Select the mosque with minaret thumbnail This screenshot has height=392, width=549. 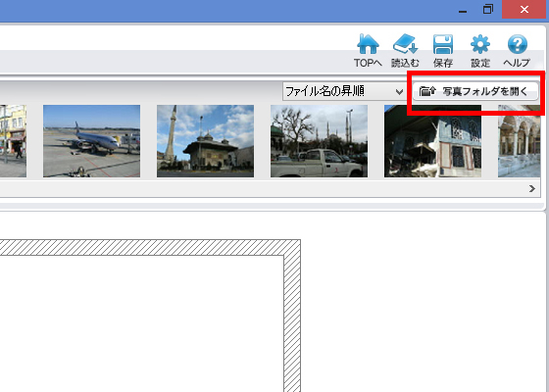(x=205, y=141)
